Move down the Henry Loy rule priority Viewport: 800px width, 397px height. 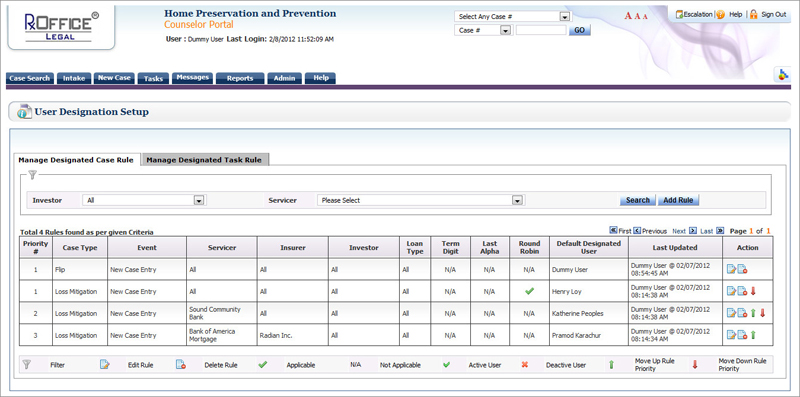(x=753, y=291)
